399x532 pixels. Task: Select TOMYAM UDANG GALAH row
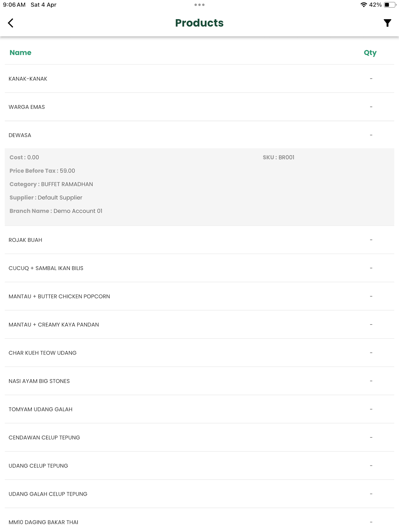199,409
